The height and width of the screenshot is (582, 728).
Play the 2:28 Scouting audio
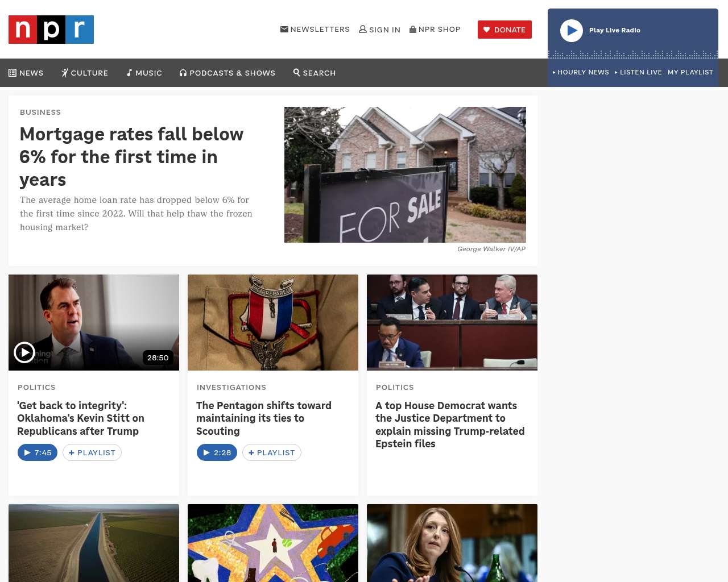tap(217, 452)
